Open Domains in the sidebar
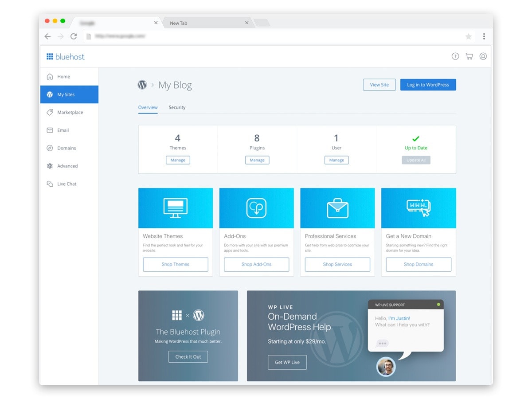Viewport: 532px width, 399px height. click(69, 148)
